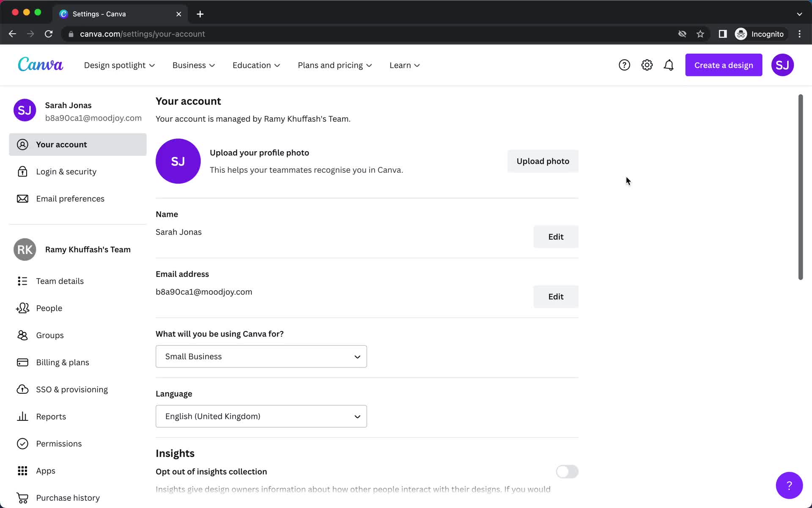Click the Permissions checkmark icon
This screenshot has height=508, width=812.
[x=22, y=444]
